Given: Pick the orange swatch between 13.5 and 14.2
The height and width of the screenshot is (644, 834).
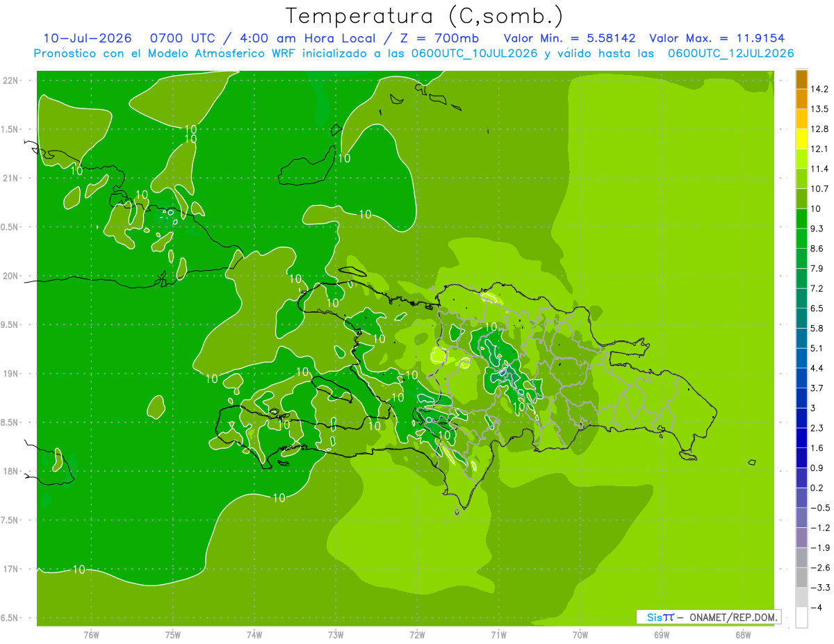Looking at the screenshot, I should point(801,99).
